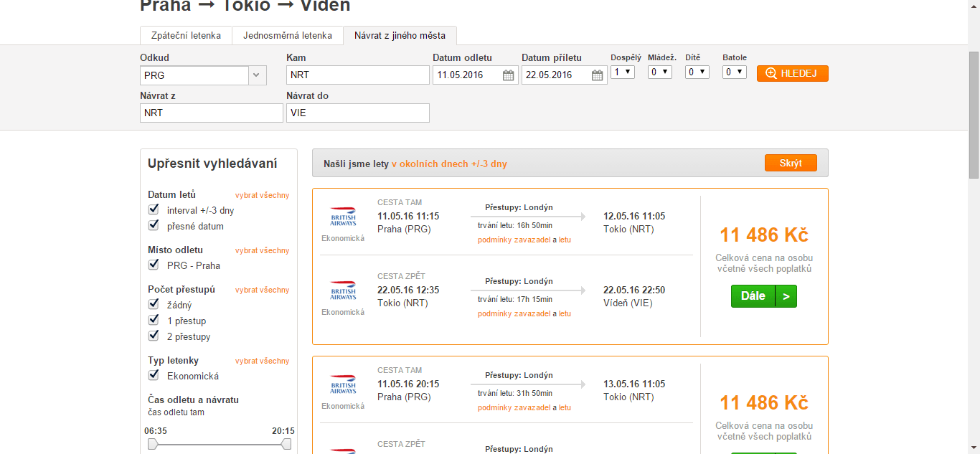
Task: Toggle 'interval +/-3 dny' checkbox
Action: coord(154,209)
